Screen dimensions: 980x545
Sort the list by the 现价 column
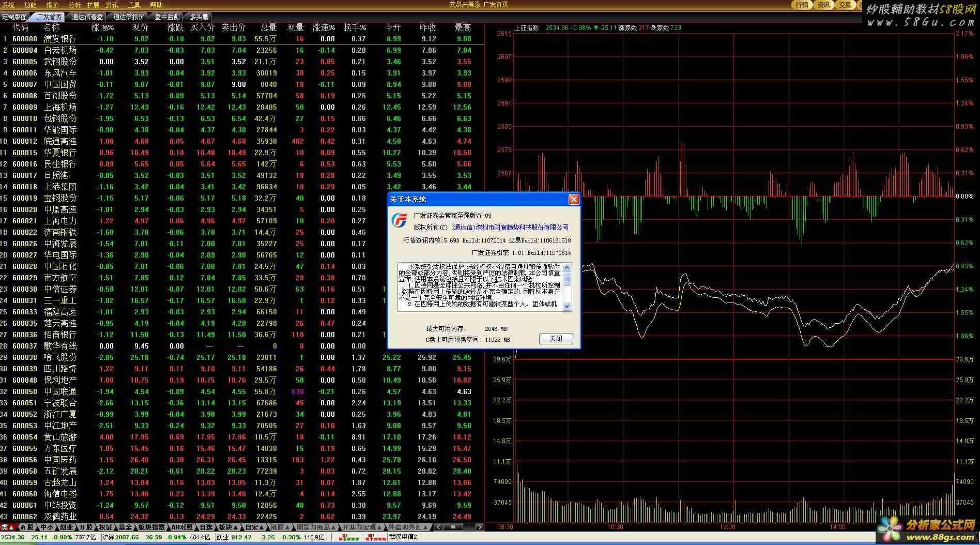click(x=140, y=27)
